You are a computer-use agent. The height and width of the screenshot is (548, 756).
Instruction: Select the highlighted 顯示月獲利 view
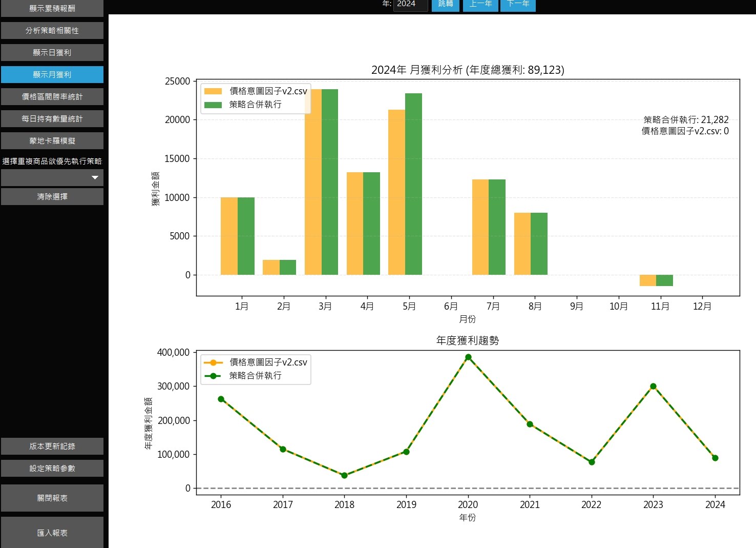pos(52,74)
